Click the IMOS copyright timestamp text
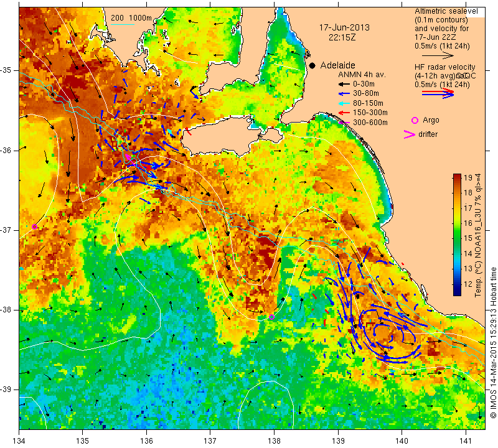This screenshot has width=498, height=448. pos(493,342)
